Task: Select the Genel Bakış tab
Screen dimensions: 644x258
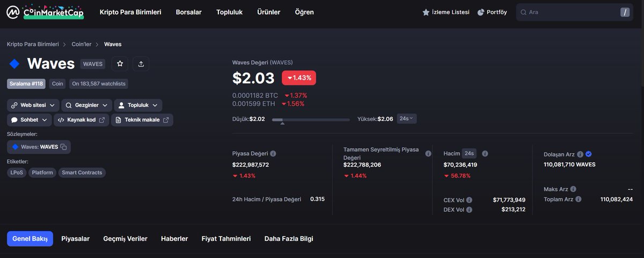Action: [x=30, y=239]
